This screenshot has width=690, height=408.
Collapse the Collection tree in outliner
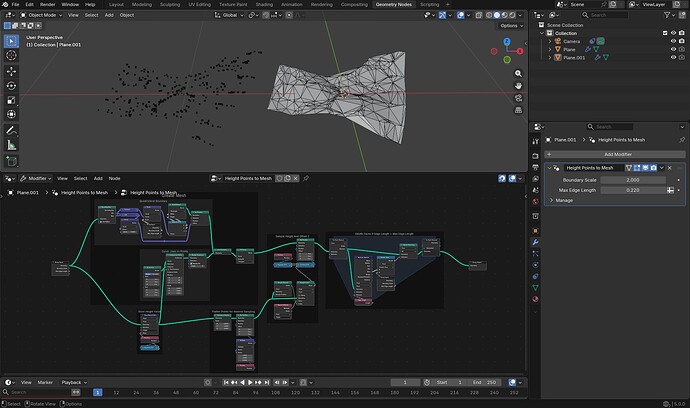542,33
